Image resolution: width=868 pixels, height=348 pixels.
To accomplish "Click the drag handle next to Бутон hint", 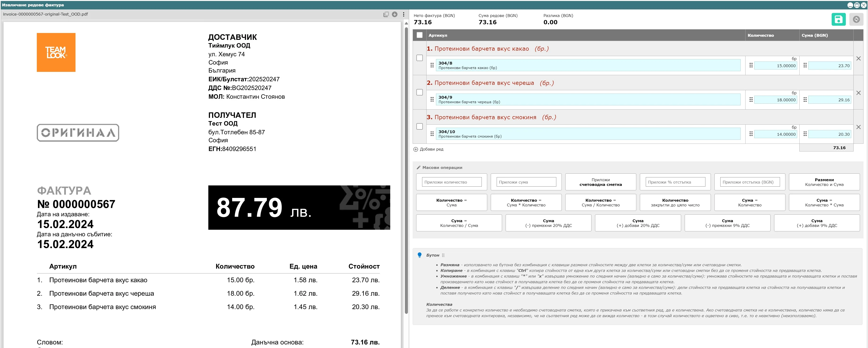I will (x=443, y=255).
